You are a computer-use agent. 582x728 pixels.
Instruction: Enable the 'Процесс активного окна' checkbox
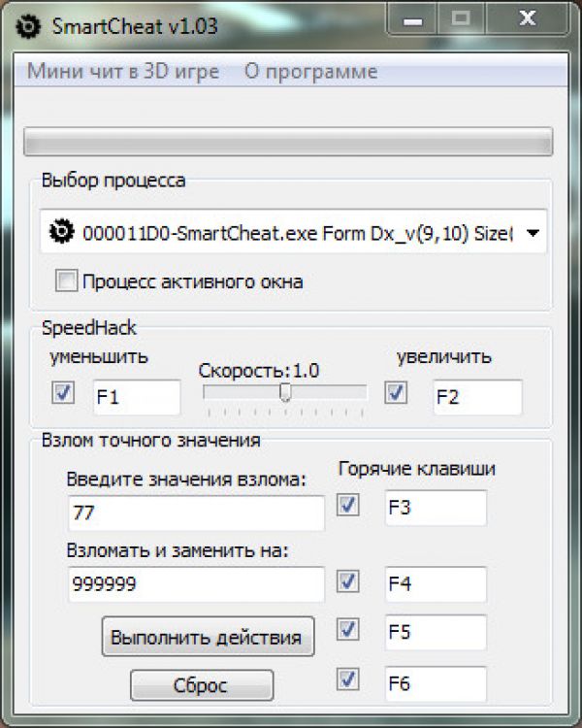pos(66,282)
